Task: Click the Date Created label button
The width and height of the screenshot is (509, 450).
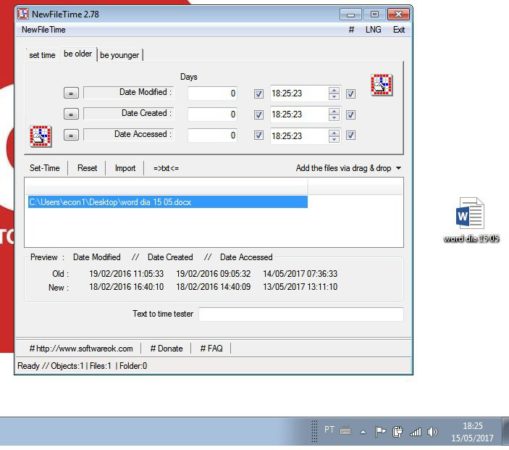Action: [129, 113]
